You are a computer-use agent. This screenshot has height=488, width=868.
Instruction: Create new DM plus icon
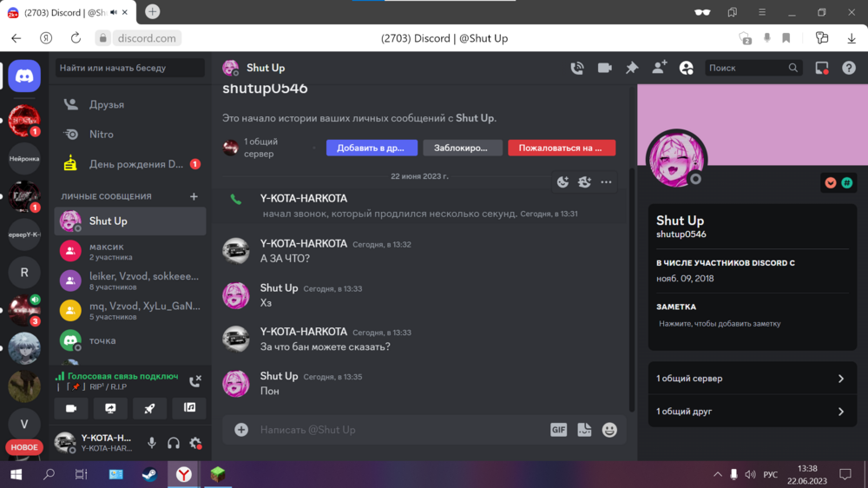coord(194,196)
